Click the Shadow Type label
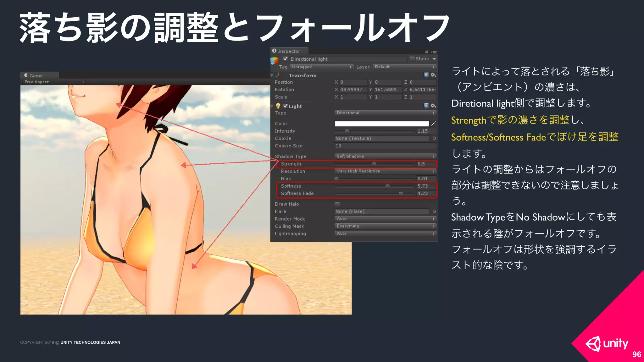The image size is (644, 362). tap(291, 156)
